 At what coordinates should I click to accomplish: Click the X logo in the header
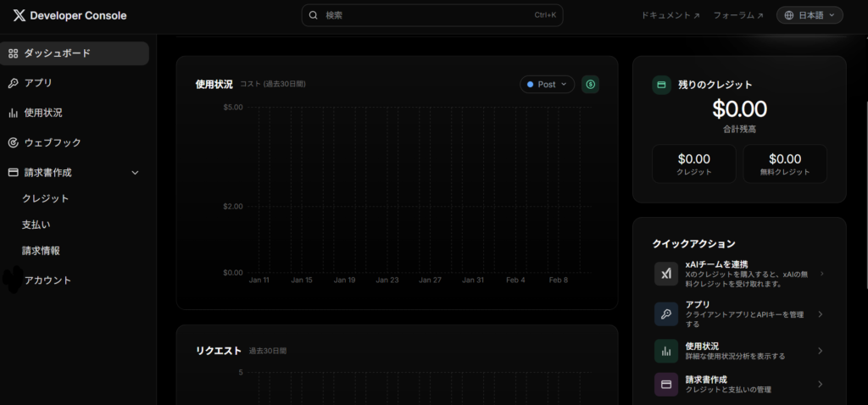click(19, 15)
